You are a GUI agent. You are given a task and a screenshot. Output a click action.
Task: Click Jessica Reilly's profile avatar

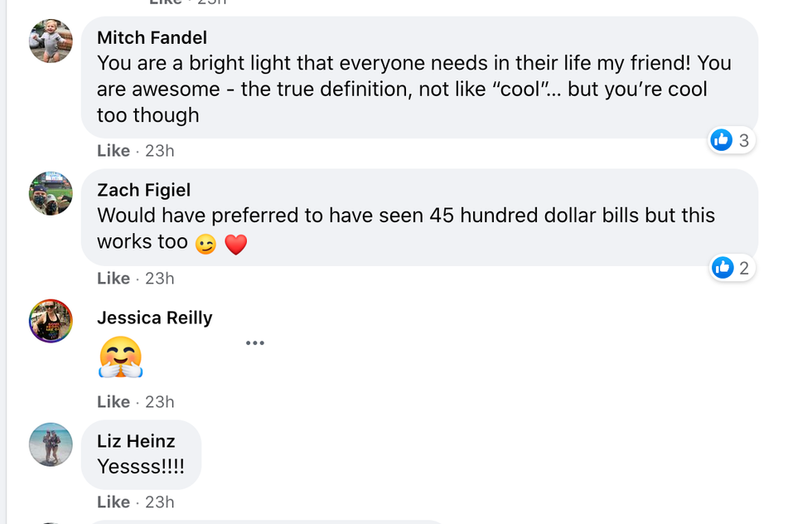(51, 321)
